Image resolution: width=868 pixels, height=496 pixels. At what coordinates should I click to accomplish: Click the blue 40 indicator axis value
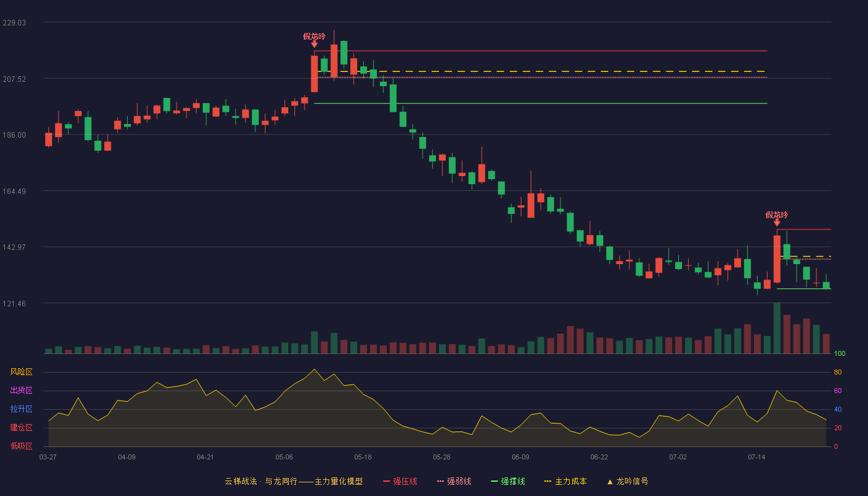(838, 409)
